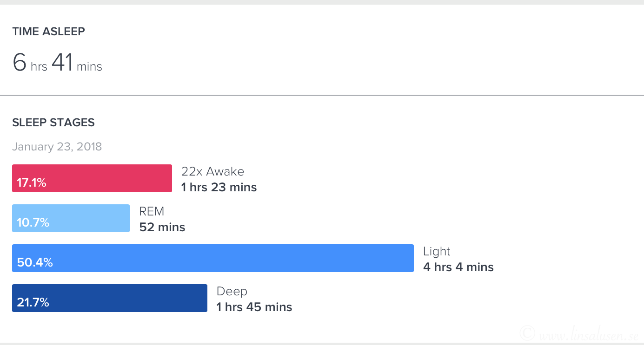
Task: Click the 21.7% percentage label
Action: (33, 303)
